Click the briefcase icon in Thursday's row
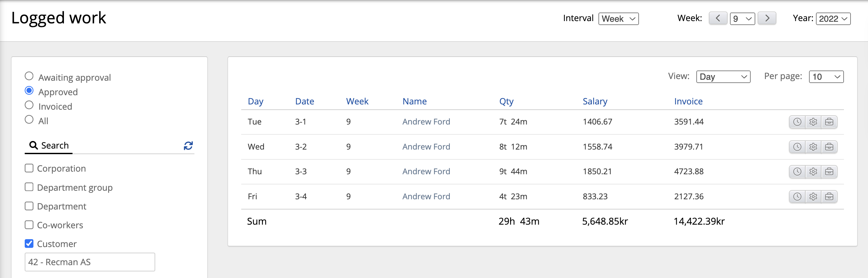868x278 pixels. [x=829, y=172]
